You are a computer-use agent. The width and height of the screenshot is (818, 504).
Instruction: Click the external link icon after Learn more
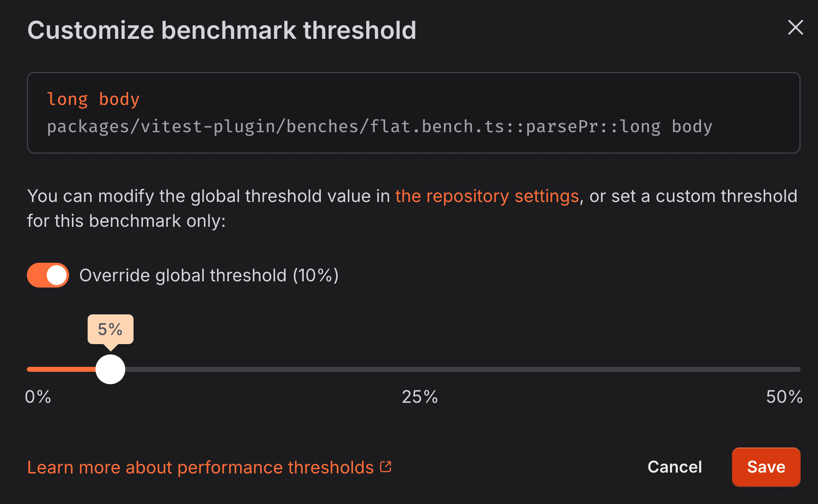click(x=386, y=466)
